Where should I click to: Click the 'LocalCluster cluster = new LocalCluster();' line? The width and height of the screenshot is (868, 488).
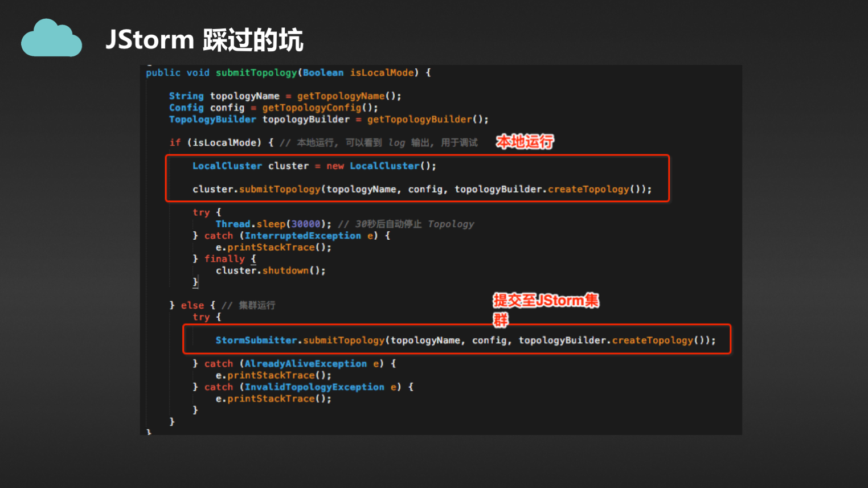point(314,166)
